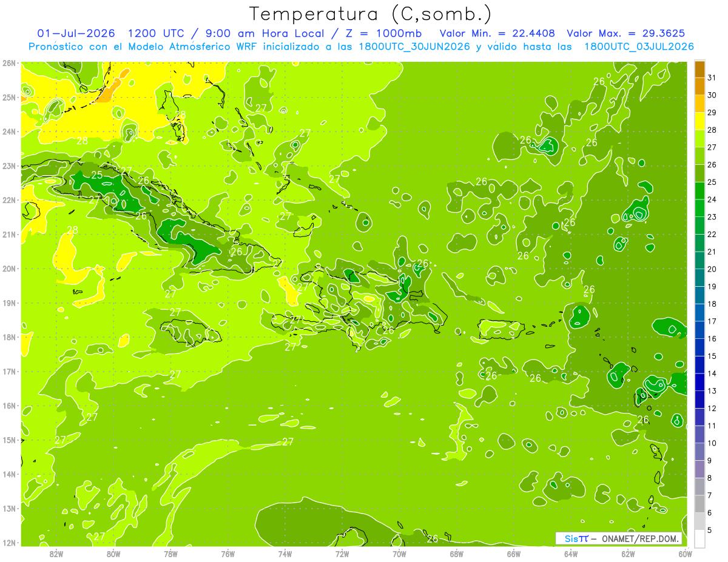Click the 28 degree yellow legend swatch
Image resolution: width=728 pixels, height=562 pixels.
pyautogui.click(x=699, y=121)
